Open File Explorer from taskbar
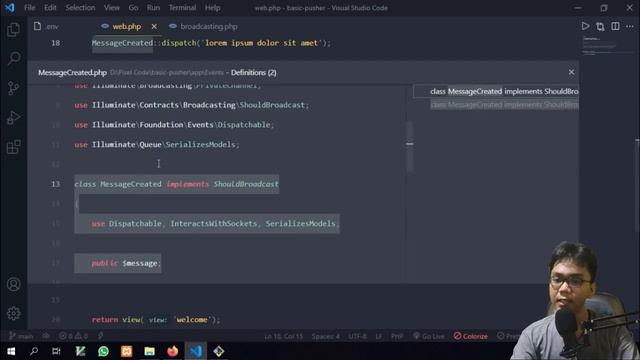This screenshot has height=360, width=640. 149,351
